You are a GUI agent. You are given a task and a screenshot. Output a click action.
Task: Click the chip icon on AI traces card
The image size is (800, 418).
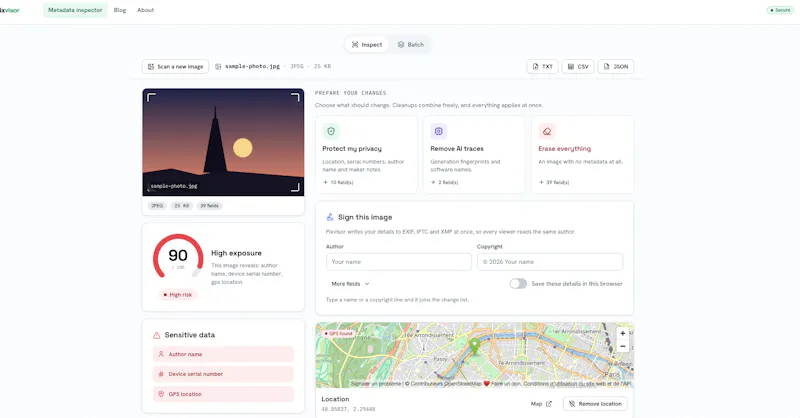click(x=438, y=131)
